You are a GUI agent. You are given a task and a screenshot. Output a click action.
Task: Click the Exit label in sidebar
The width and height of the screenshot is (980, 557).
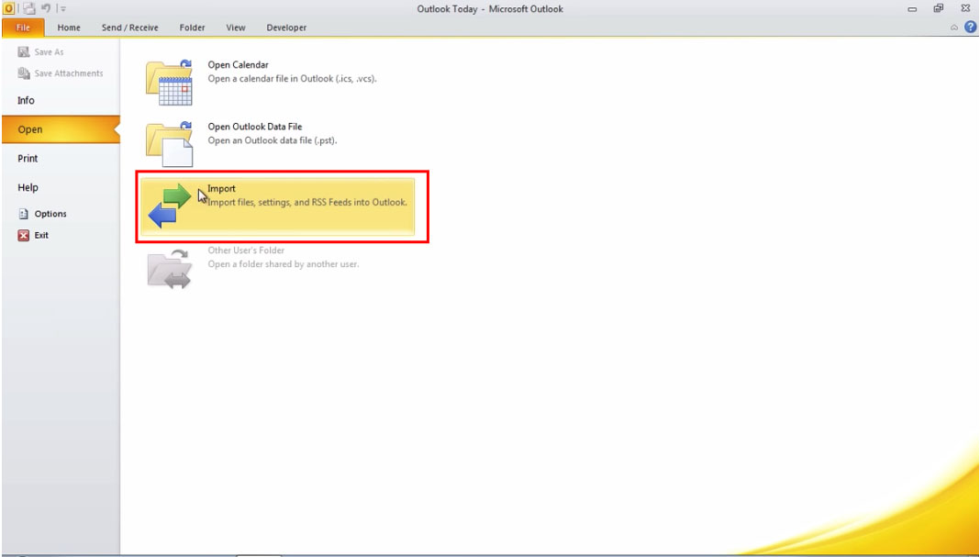[x=41, y=235]
